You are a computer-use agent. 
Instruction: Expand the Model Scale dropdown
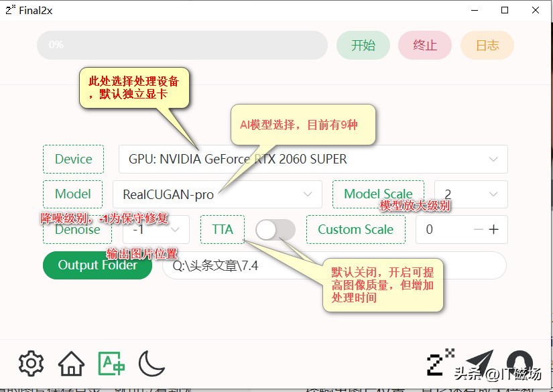click(x=469, y=194)
